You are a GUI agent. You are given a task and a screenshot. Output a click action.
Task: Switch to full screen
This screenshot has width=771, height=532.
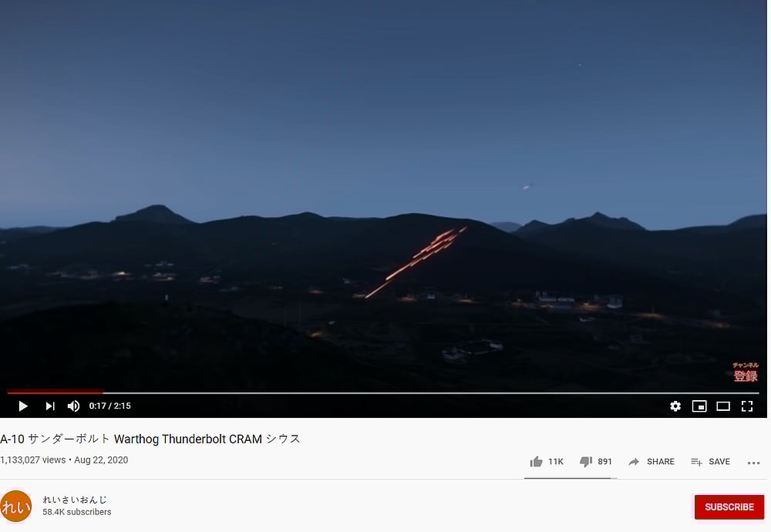[x=747, y=406]
